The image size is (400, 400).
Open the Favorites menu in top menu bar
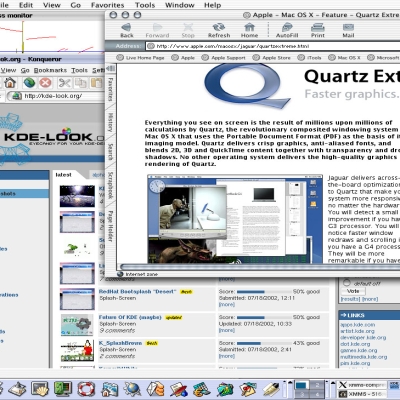tap(107, 5)
